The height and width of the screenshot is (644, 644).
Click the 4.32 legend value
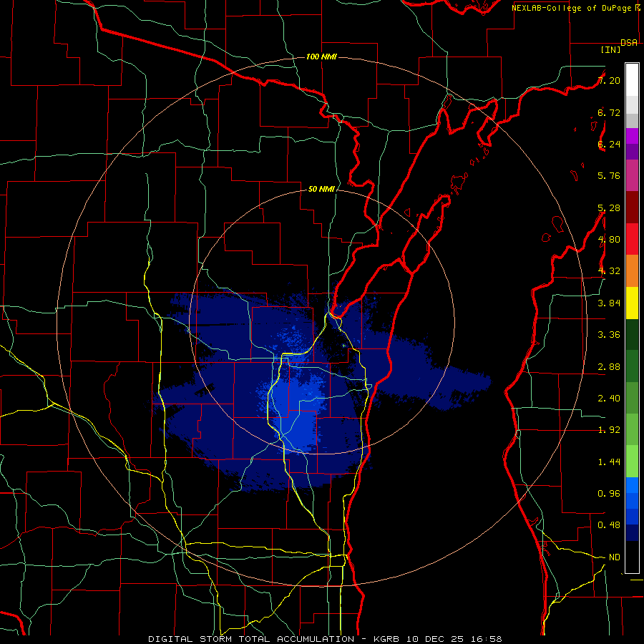point(609,271)
